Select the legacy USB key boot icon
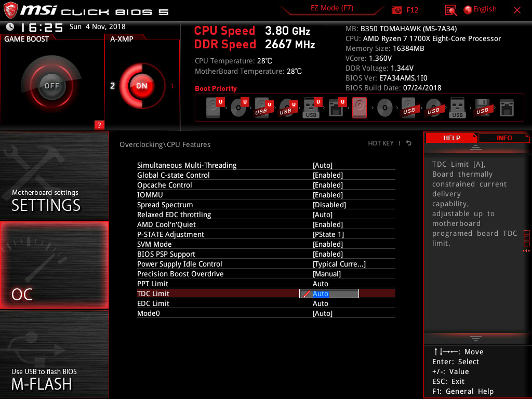Screen dimensions: 532x399 (x=457, y=108)
